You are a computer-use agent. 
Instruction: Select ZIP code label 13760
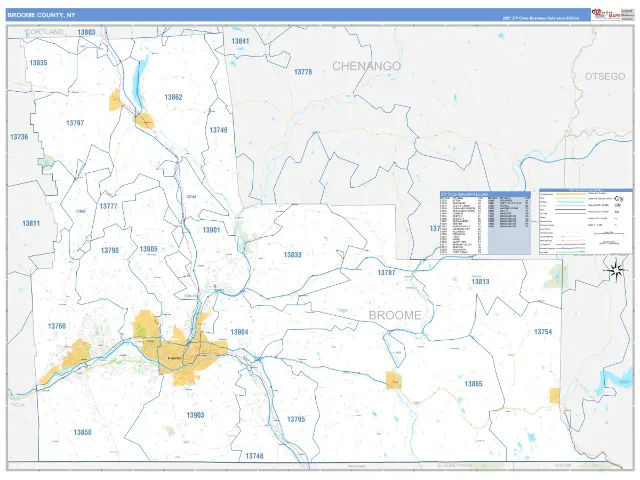(x=56, y=326)
